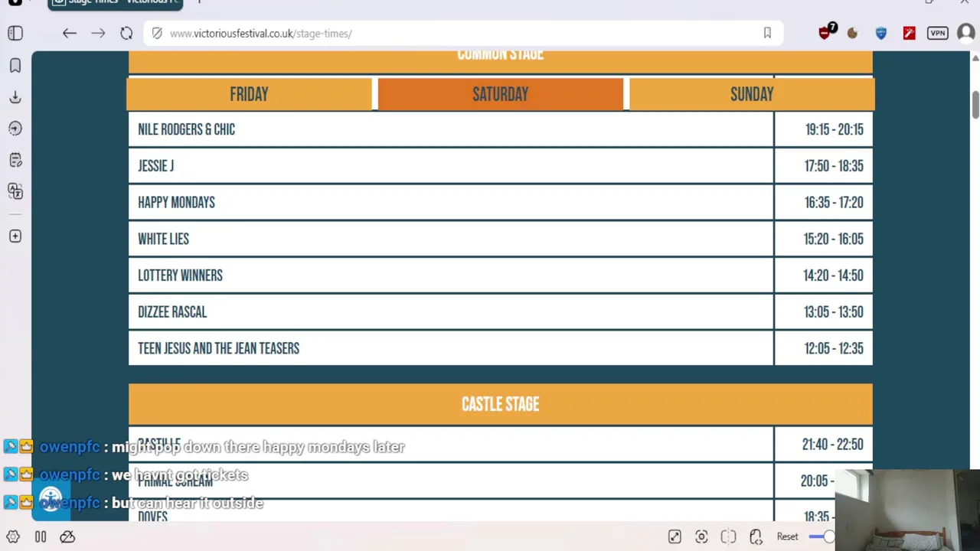Click the cloud icon in the bottom bar

67,537
